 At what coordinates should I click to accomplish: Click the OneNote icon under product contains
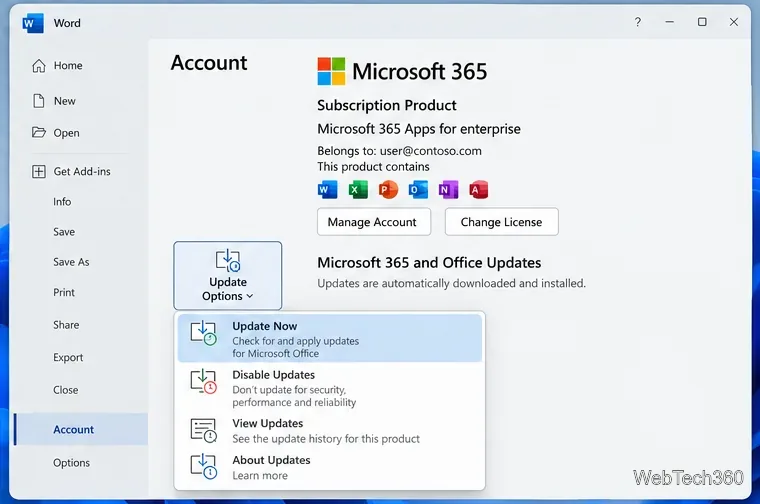coord(448,189)
